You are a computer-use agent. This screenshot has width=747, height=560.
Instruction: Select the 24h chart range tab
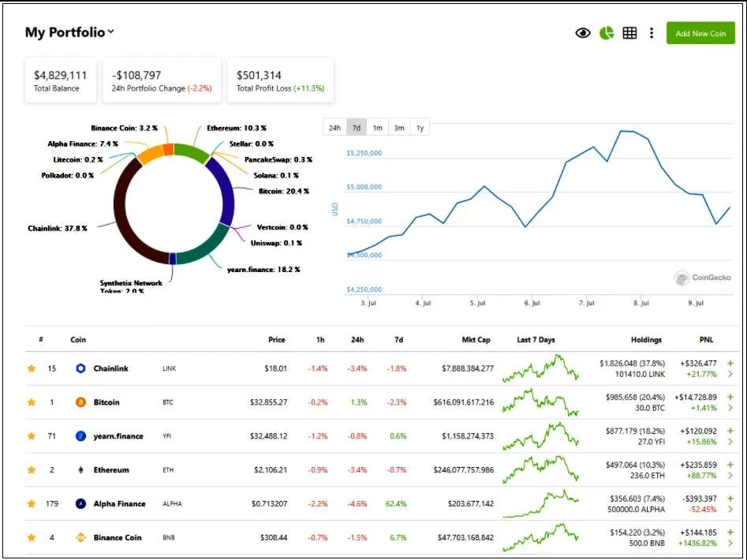click(334, 128)
